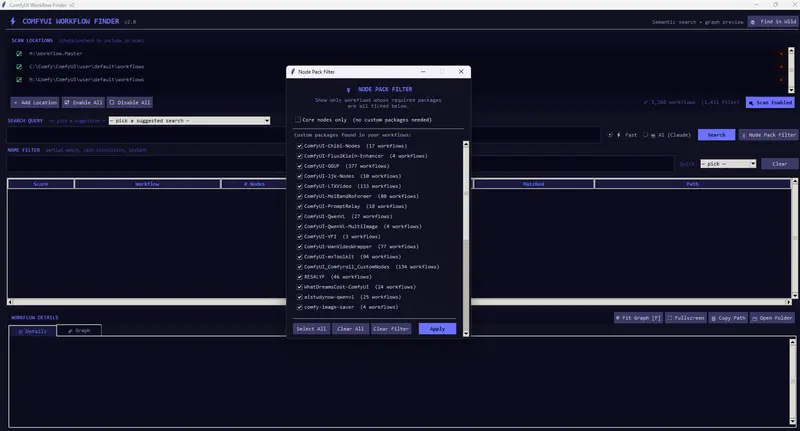Click the Find in Wild button
Image resolution: width=800 pixels, height=431 pixels.
[x=773, y=22]
